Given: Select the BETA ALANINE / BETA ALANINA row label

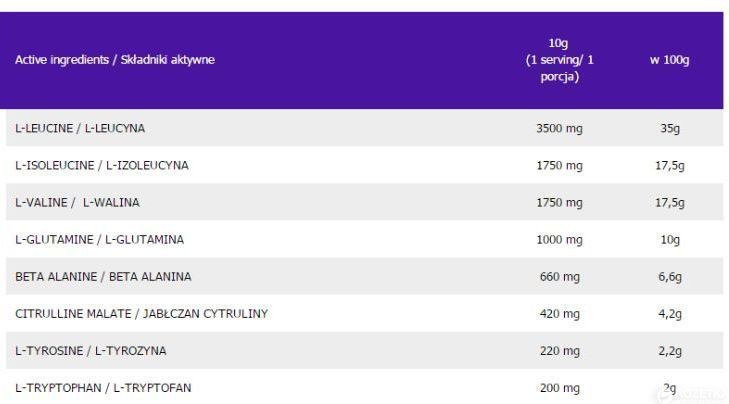Looking at the screenshot, I should (103, 277).
